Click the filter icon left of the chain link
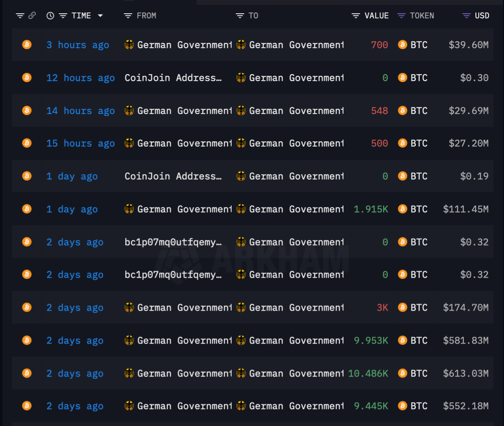 (x=20, y=16)
